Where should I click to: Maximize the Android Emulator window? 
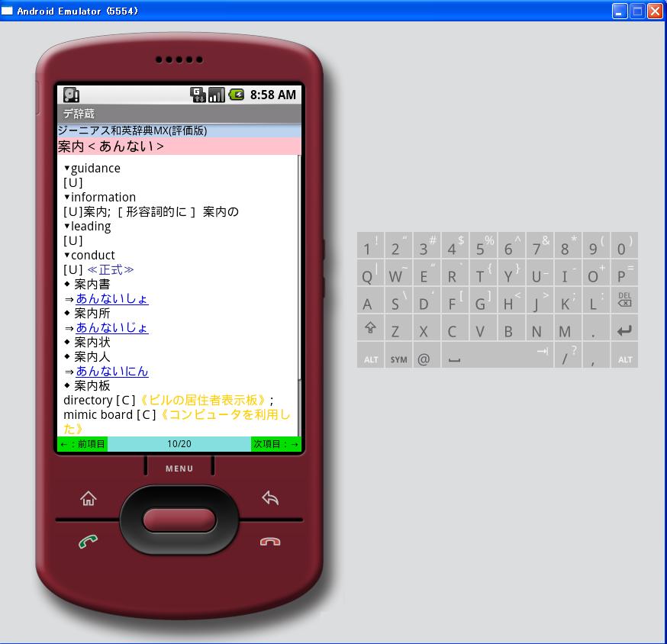click(637, 11)
